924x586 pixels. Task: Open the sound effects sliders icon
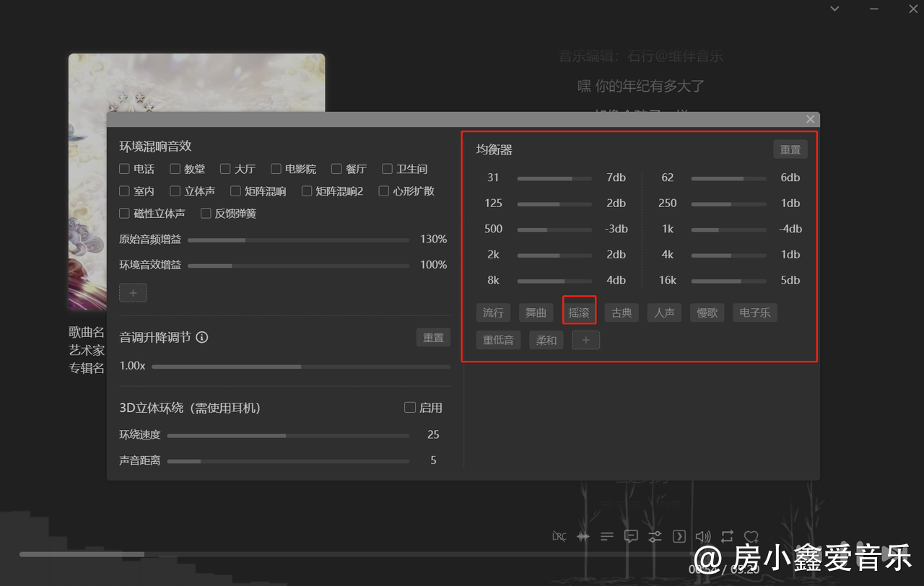click(x=655, y=536)
